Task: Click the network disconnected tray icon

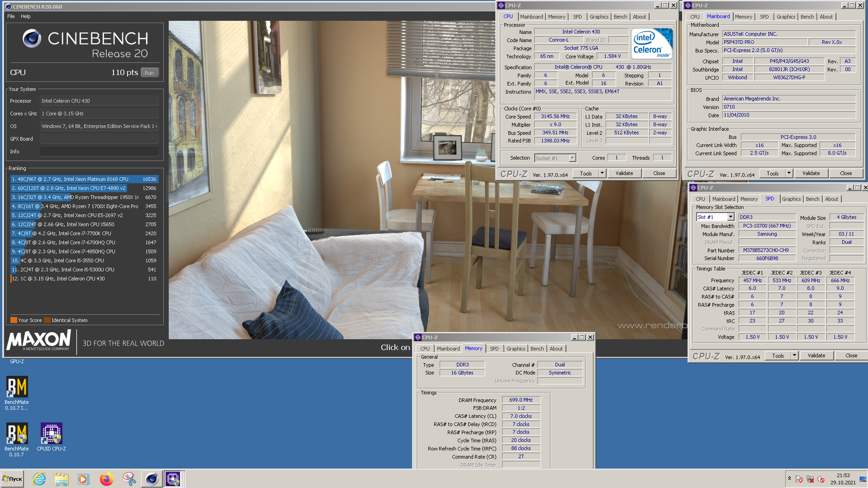Action: click(x=810, y=479)
